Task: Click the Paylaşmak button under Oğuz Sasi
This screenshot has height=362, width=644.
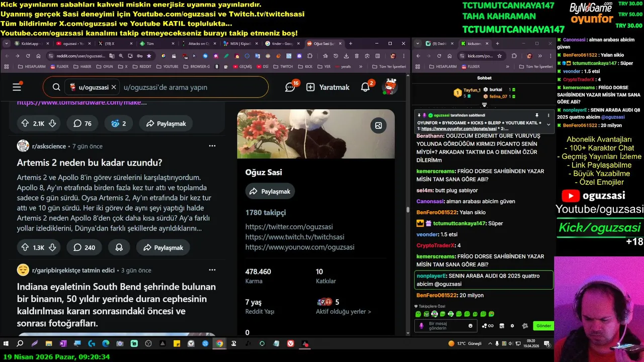Action: pyautogui.click(x=270, y=192)
